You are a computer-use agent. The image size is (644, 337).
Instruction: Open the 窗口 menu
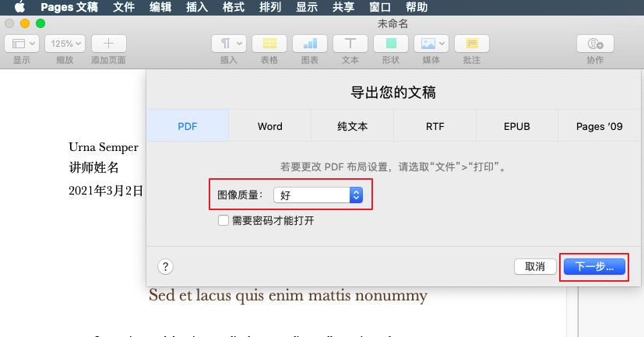pos(380,7)
